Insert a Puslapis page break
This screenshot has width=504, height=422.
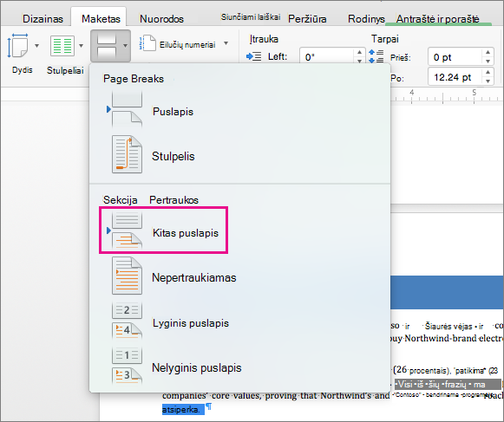(x=173, y=112)
